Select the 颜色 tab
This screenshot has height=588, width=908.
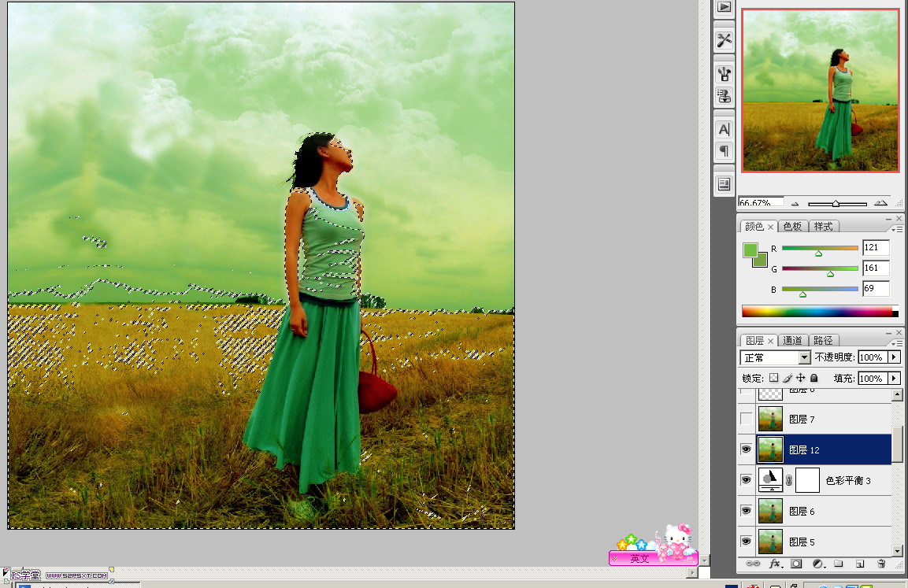[754, 226]
